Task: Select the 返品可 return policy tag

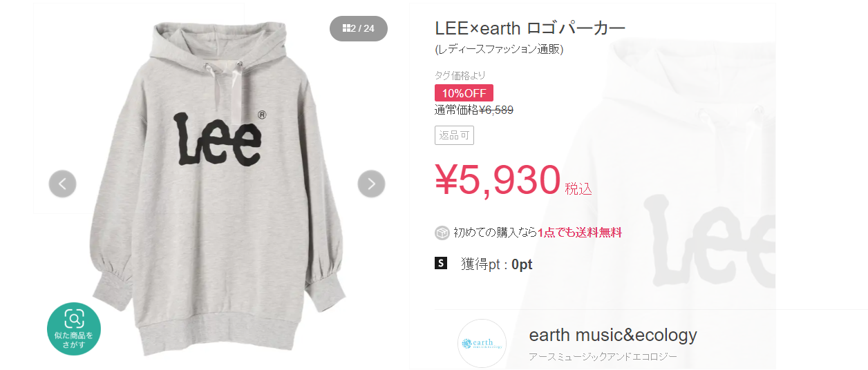Action: tap(454, 135)
